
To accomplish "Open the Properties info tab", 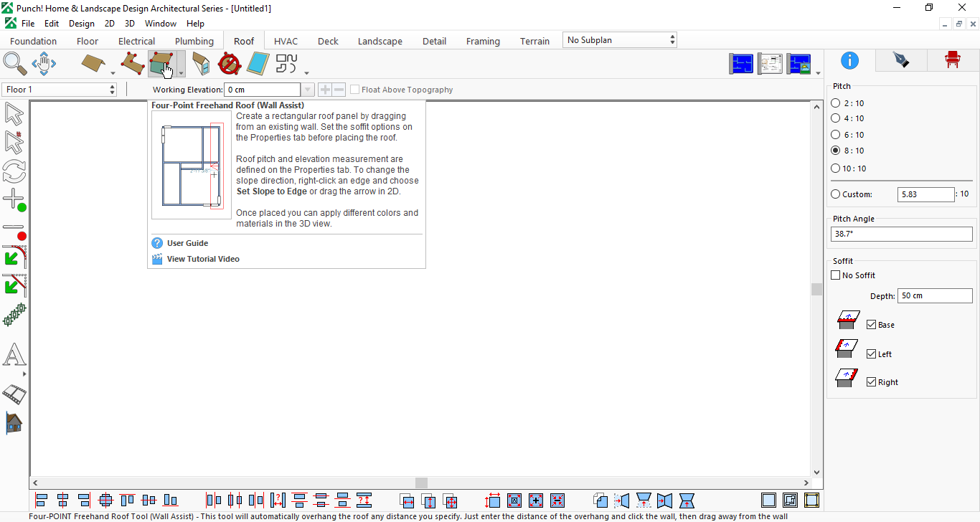I will click(850, 60).
